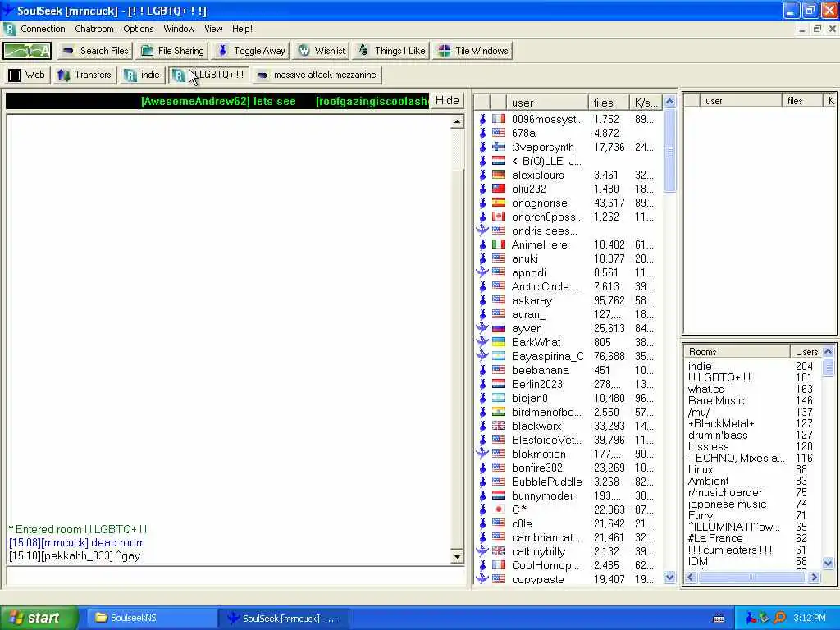Open the Wishlist
Screen dimensions: 840x630
322,51
